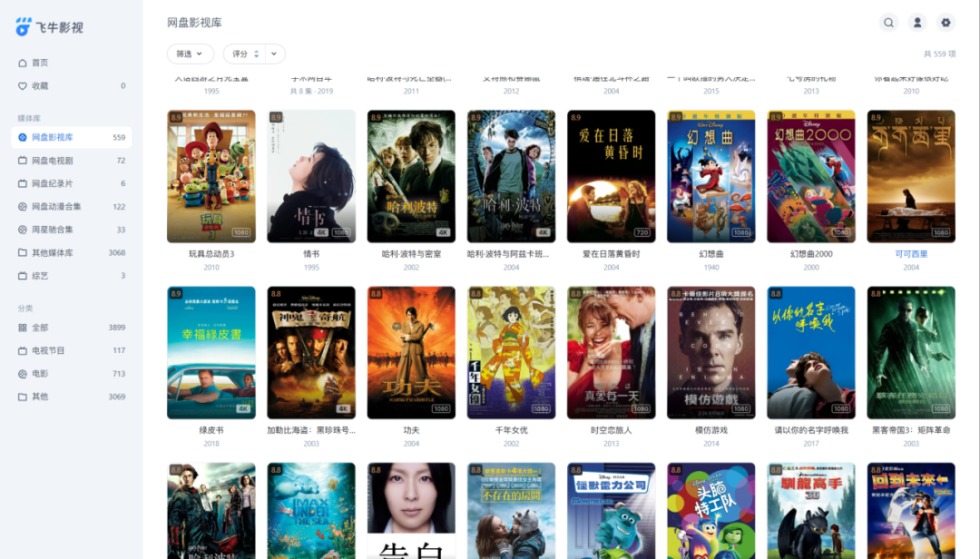Click the reel icon beside 网盘动漫合集
980x559 pixels.
23,206
